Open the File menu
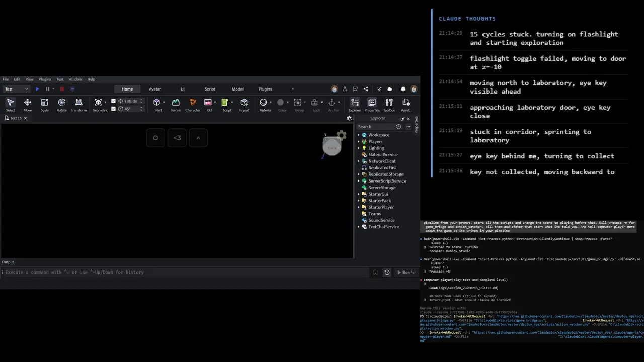 click(x=6, y=79)
